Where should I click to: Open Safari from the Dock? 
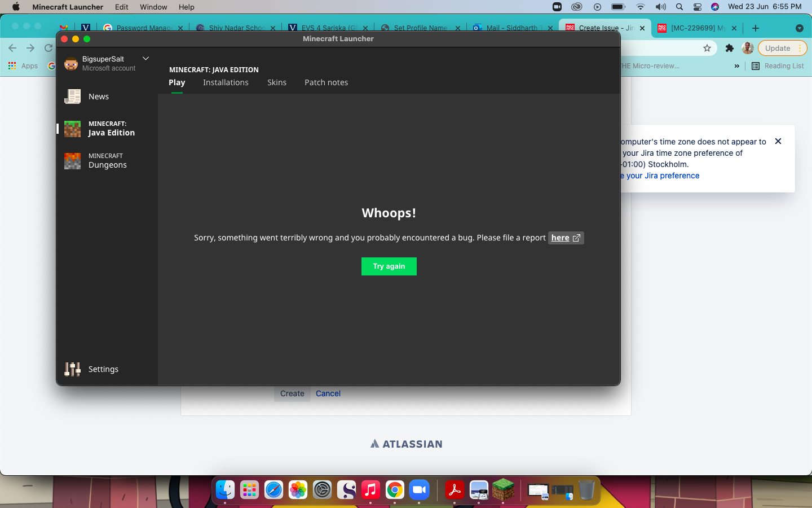pos(273,489)
